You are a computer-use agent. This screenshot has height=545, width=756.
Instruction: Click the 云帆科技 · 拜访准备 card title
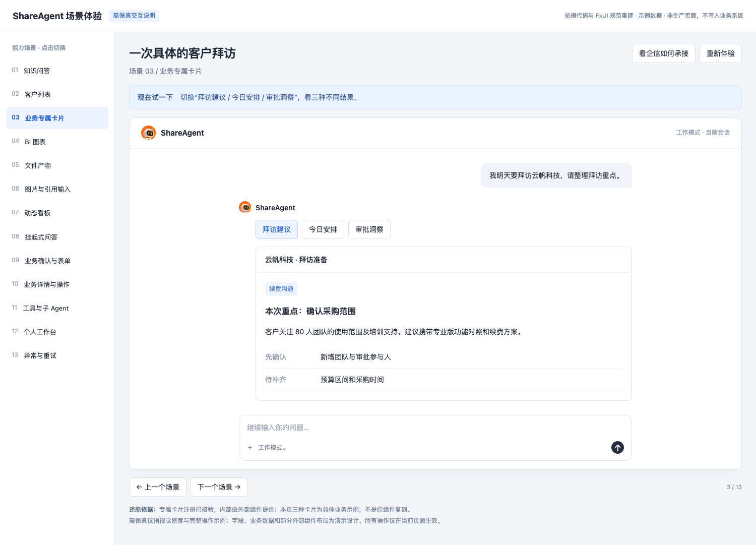[296, 260]
